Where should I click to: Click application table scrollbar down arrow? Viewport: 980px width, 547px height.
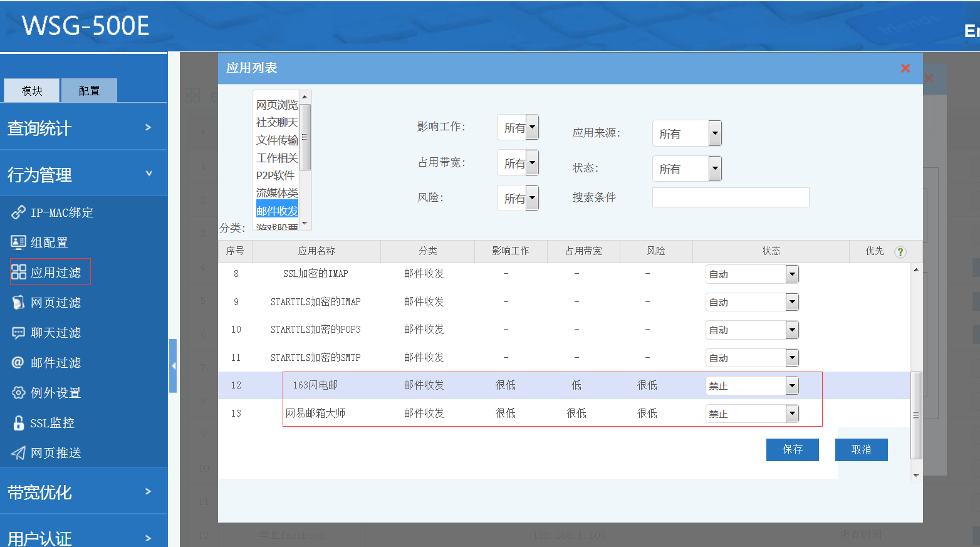(x=916, y=476)
